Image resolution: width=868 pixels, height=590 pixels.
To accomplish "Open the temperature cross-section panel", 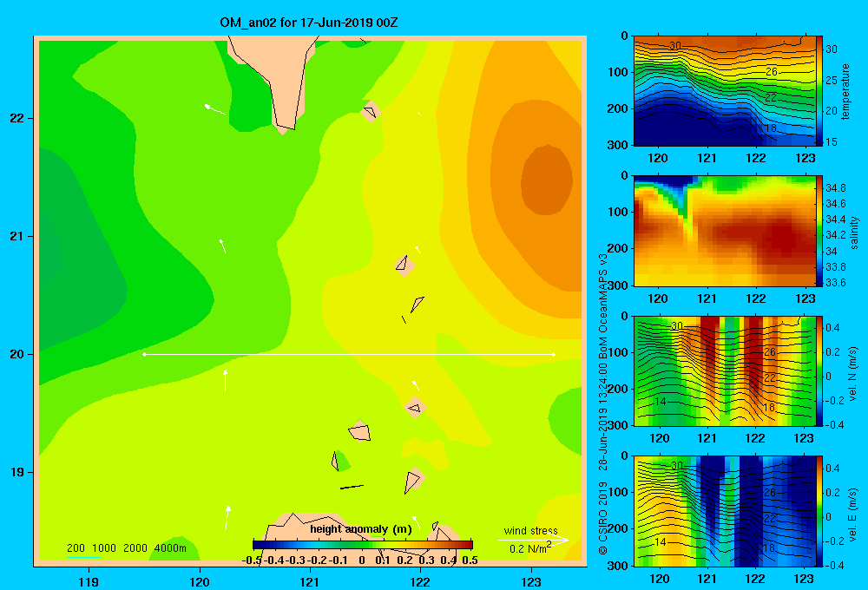I will pos(725,91).
